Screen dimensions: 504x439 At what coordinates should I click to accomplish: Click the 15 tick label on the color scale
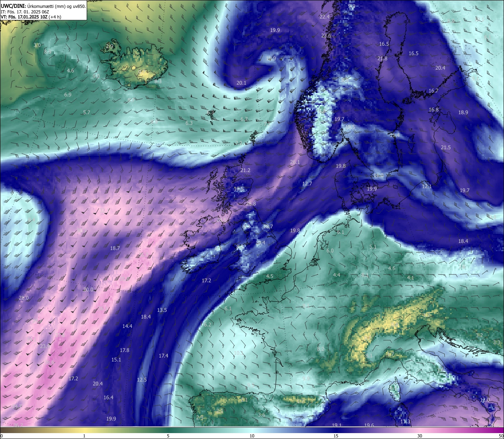336,435
